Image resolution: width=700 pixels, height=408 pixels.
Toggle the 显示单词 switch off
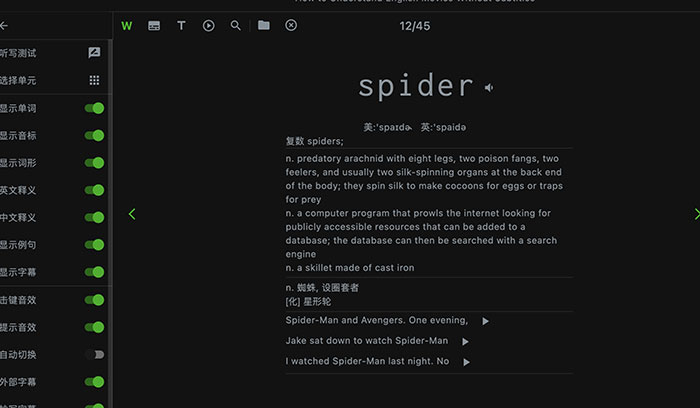click(95, 108)
